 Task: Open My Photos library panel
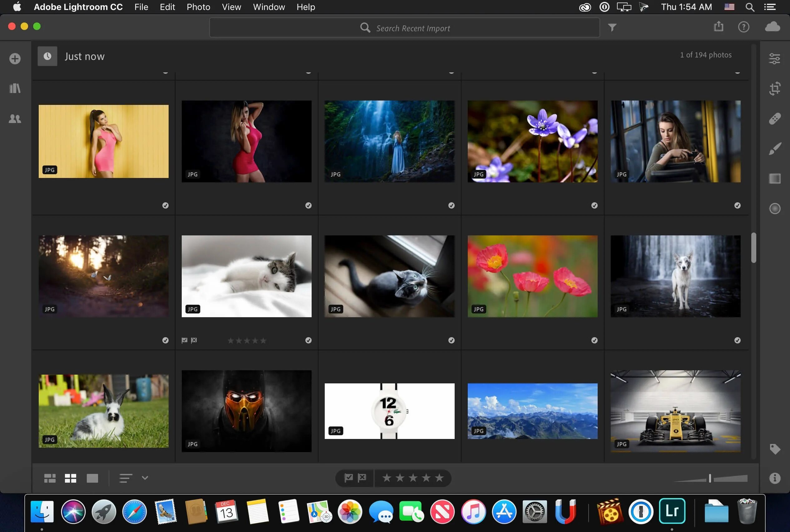tap(15, 89)
